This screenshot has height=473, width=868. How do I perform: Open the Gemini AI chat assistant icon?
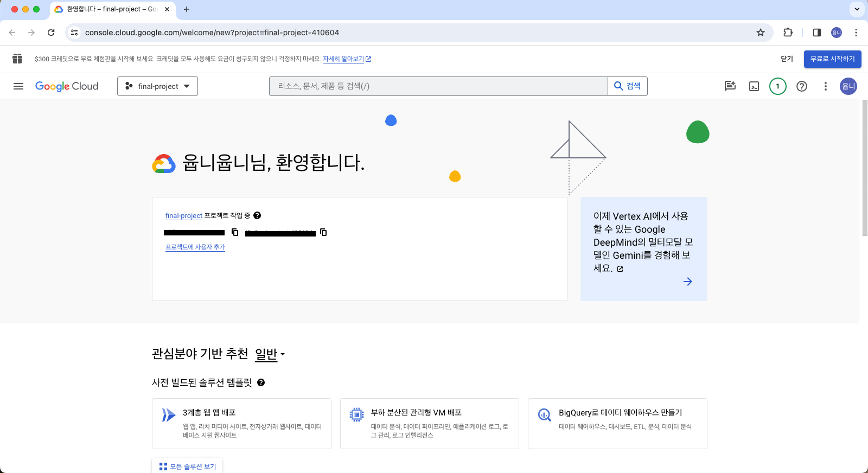coord(730,86)
